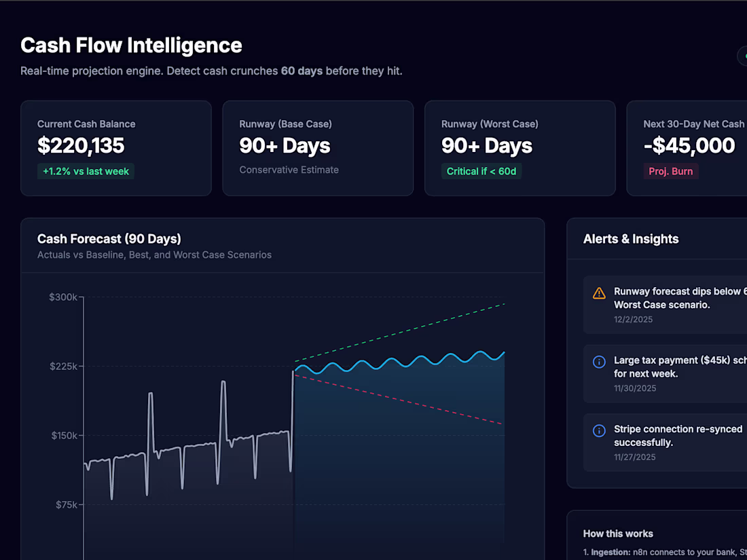Click the warning triangle on the runway alert
747x560 pixels.
[598, 293]
